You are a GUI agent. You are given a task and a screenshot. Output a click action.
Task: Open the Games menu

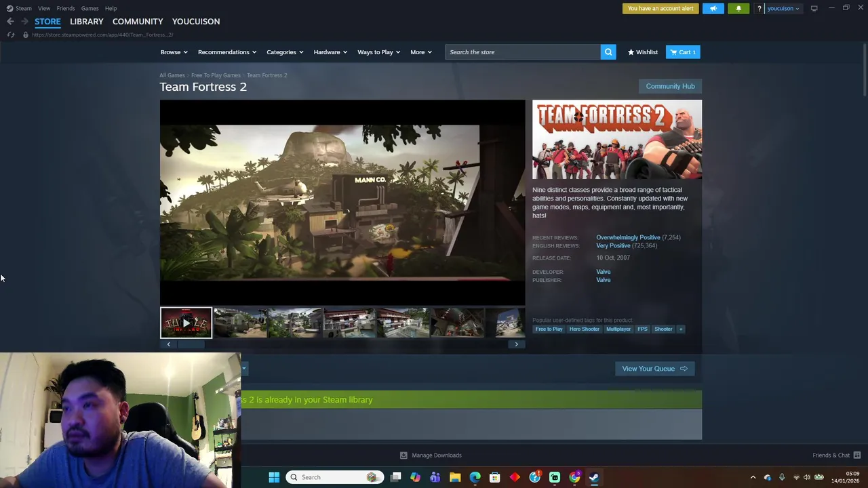pyautogui.click(x=90, y=8)
